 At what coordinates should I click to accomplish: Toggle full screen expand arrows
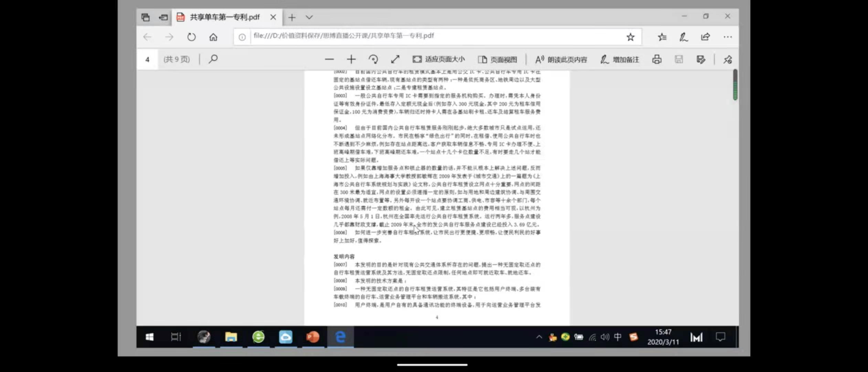pos(395,59)
